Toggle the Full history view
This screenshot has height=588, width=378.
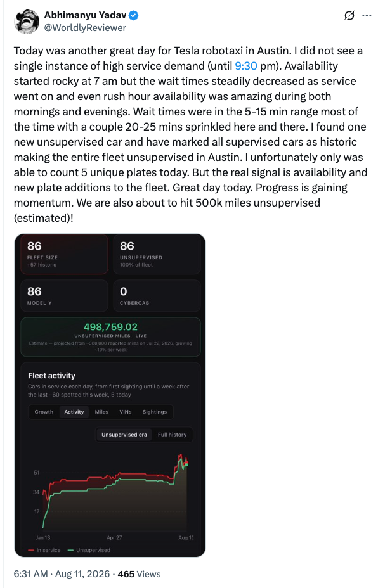(172, 435)
